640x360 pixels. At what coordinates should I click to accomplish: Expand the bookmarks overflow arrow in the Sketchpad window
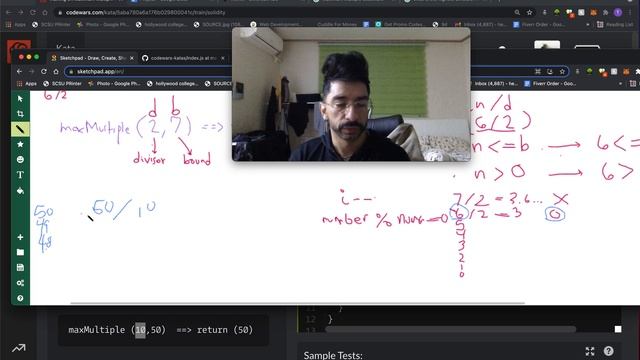(x=620, y=84)
